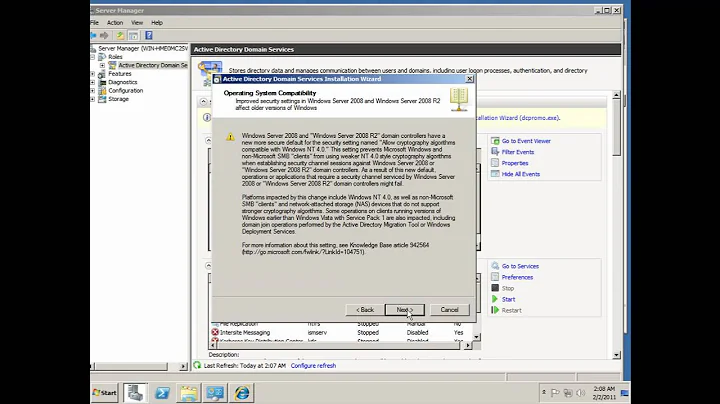
Task: Click the Back navigation arrow in toolbar
Action: coord(94,35)
